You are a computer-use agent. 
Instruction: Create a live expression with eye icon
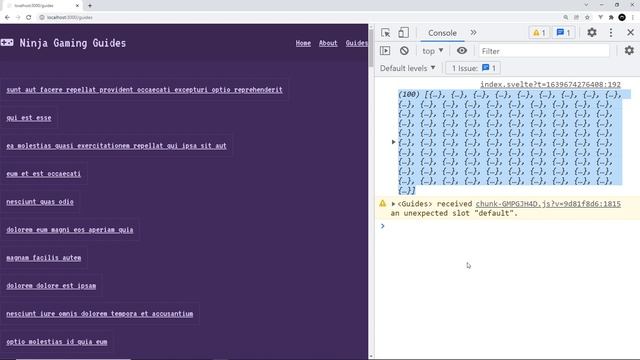462,51
